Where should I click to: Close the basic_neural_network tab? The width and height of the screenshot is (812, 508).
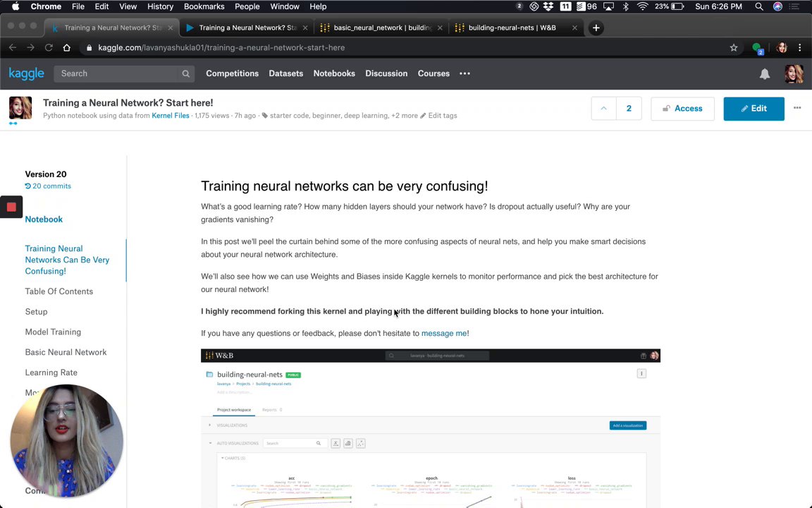tap(440, 28)
